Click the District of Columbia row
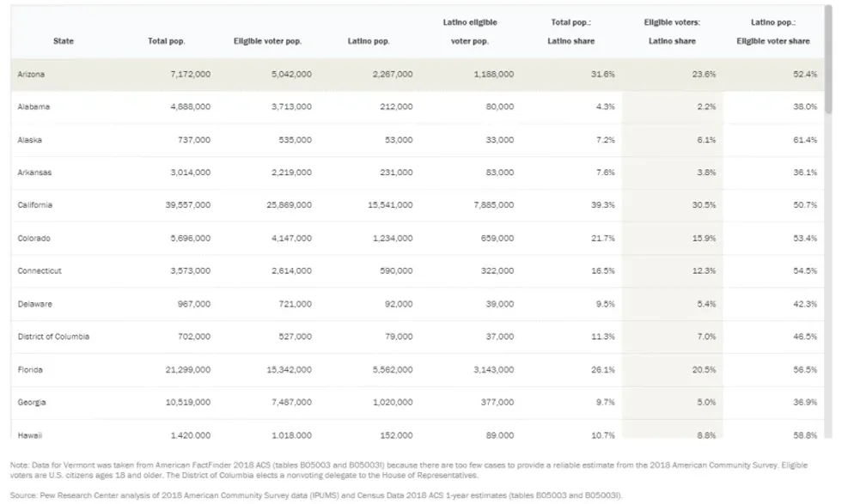 [x=53, y=337]
